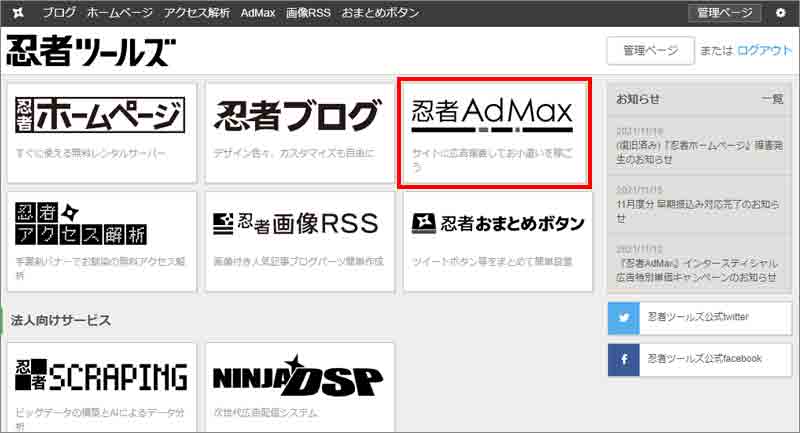Click the 忍者ツールズ site logo
The width and height of the screenshot is (800, 433).
tap(91, 51)
